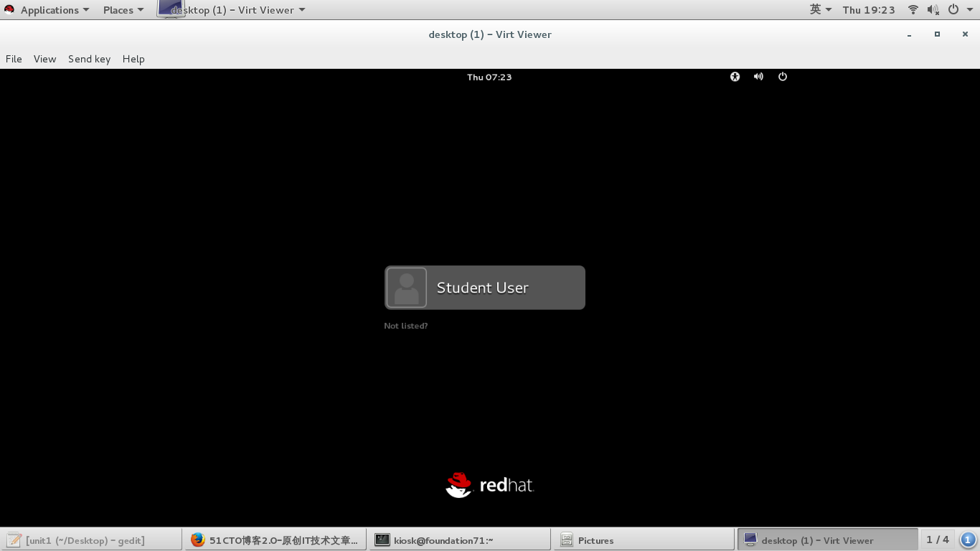Open the View menu in Virt Viewer
Screen dimensions: 980x551
(44, 59)
